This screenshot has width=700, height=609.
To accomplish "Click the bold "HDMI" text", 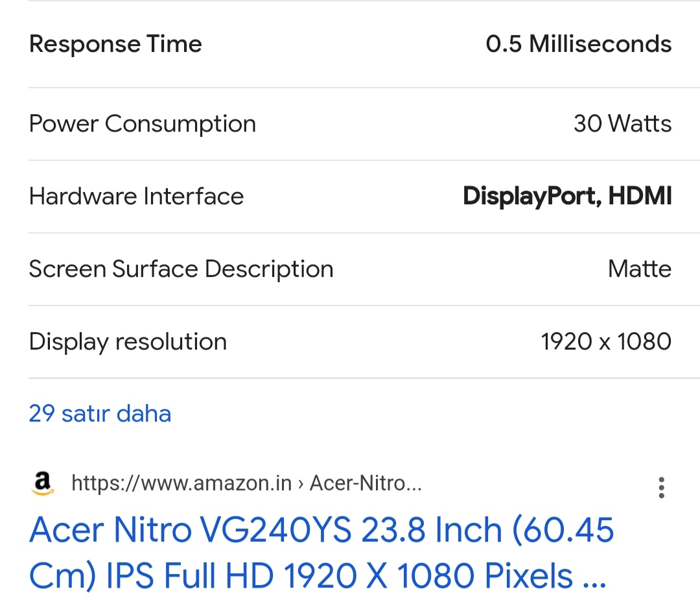I will point(639,197).
